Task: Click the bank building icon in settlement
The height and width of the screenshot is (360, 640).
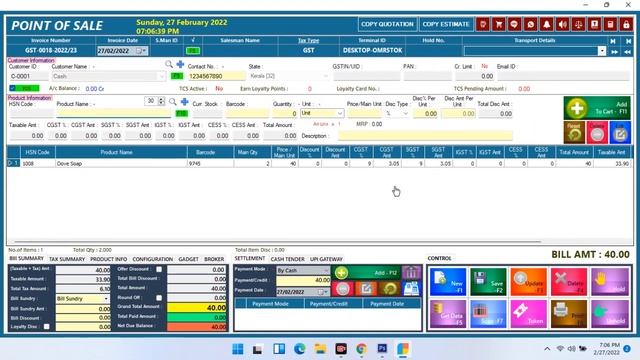Action: click(411, 272)
